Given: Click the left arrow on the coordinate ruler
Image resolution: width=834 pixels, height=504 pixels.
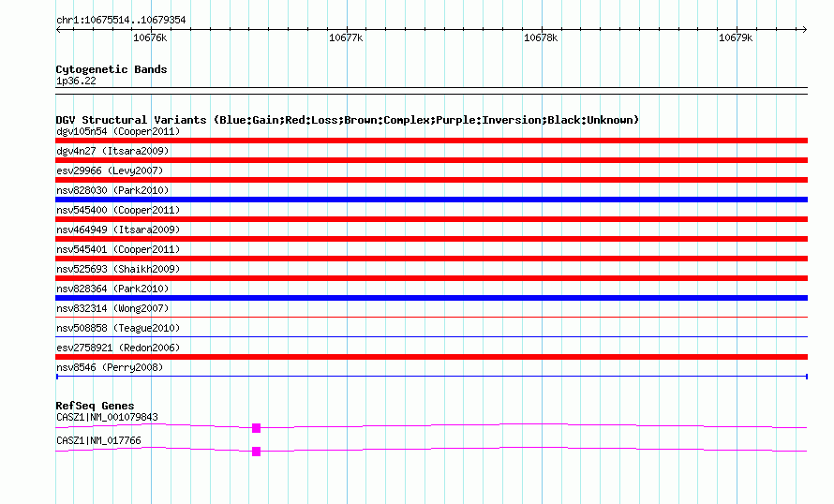Looking at the screenshot, I should (58, 29).
